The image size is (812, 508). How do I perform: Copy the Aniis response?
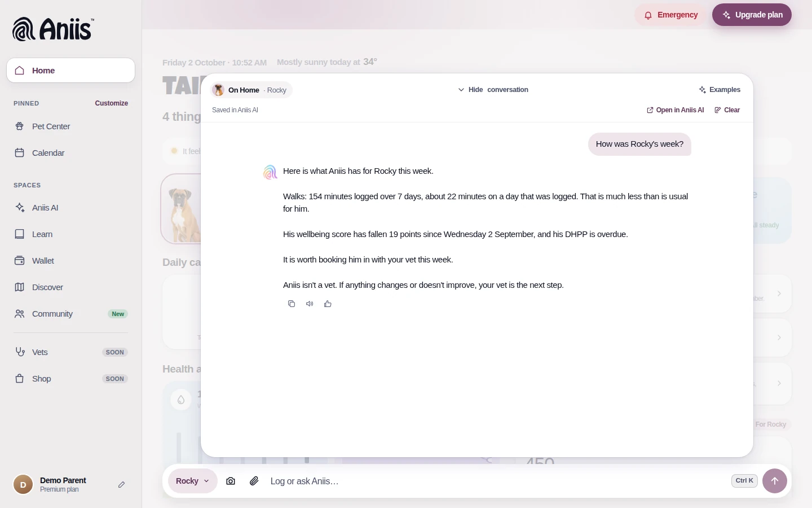click(x=292, y=304)
